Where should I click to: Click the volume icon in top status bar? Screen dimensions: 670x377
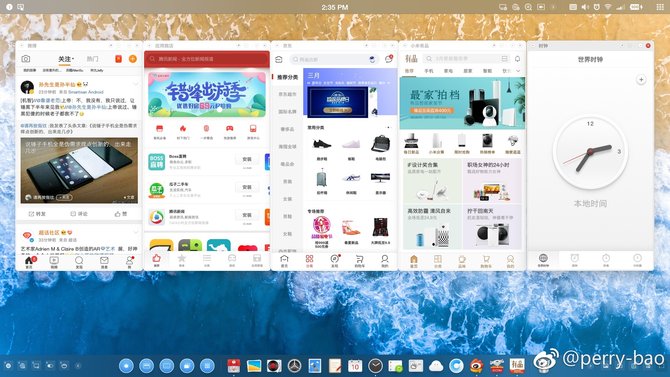pyautogui.click(x=585, y=7)
